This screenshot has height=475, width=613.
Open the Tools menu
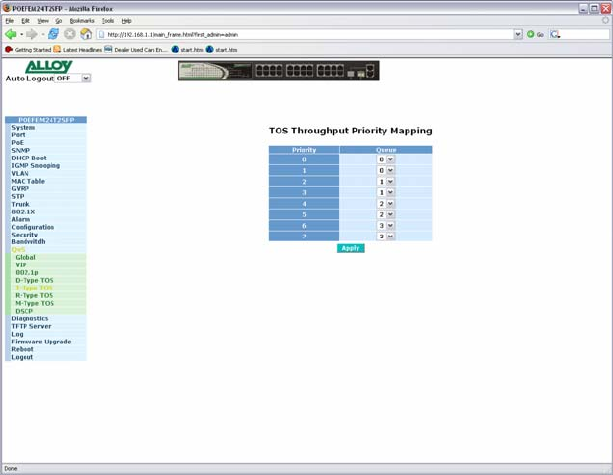click(108, 20)
